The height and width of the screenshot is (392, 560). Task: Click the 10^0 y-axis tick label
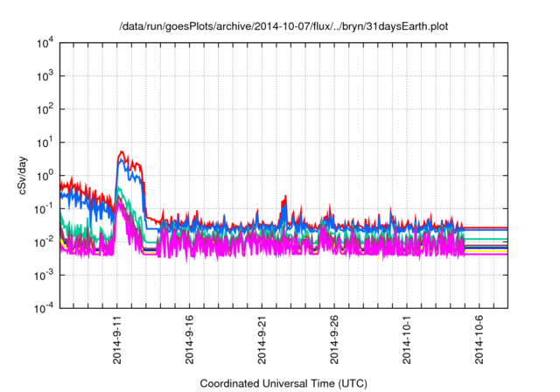click(x=44, y=176)
